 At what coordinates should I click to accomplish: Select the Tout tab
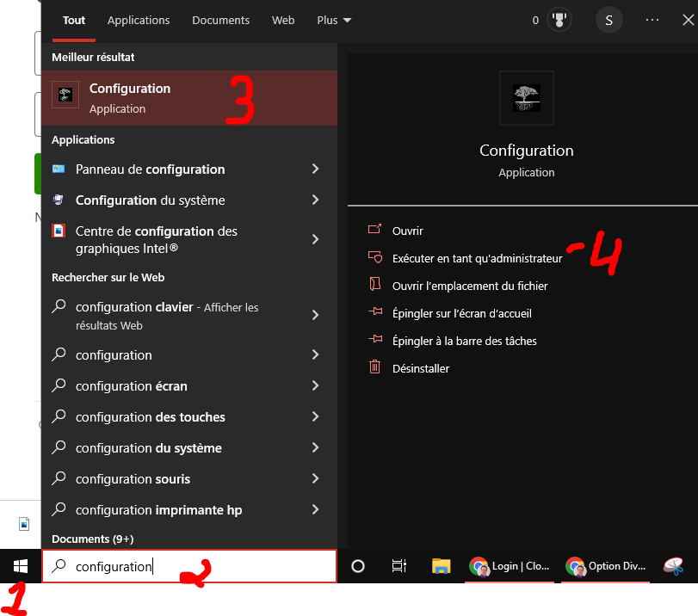74,21
